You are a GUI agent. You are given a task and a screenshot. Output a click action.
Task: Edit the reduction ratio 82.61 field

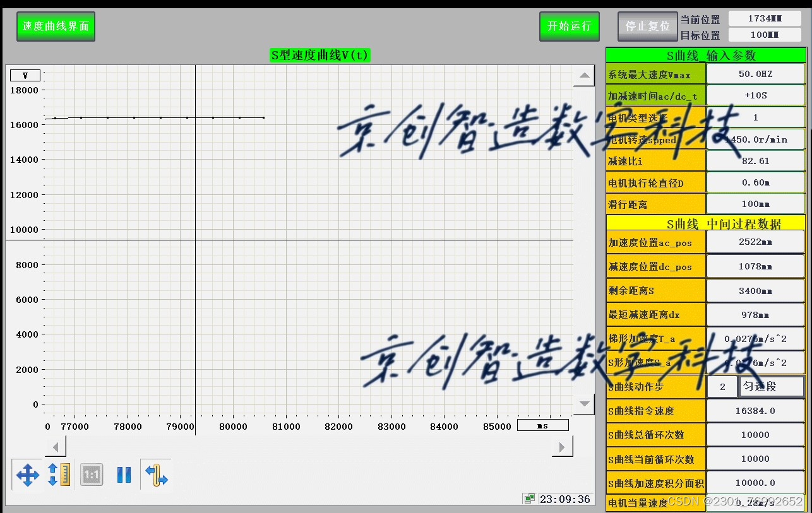click(756, 161)
